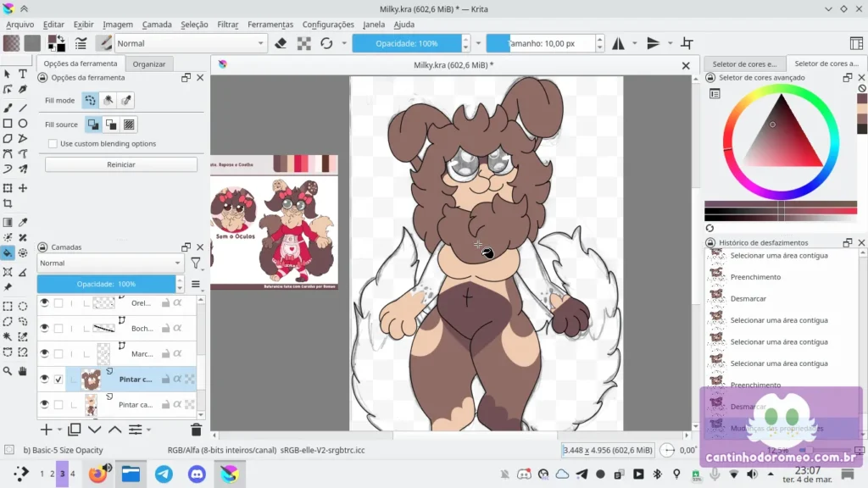Image resolution: width=868 pixels, height=488 pixels.
Task: Select the Move tool
Action: [x=23, y=188]
